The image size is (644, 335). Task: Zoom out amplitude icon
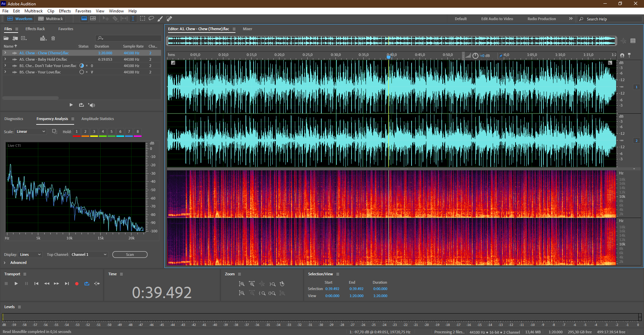pyautogui.click(x=241, y=293)
